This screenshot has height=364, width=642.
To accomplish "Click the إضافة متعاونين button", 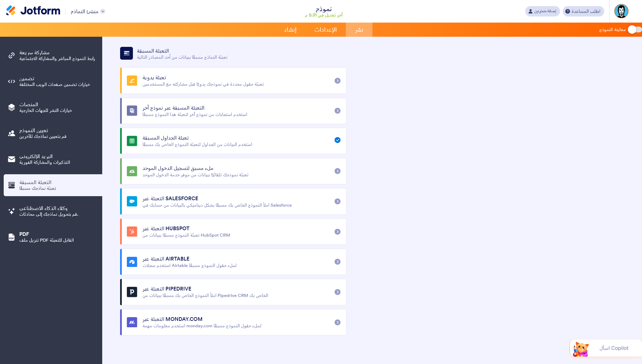I will point(542,11).
